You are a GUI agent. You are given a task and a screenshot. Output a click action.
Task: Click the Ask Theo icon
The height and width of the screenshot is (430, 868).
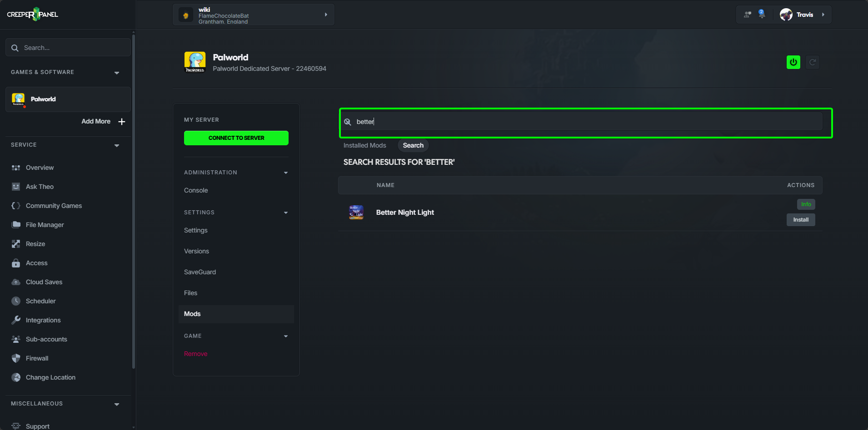[16, 187]
